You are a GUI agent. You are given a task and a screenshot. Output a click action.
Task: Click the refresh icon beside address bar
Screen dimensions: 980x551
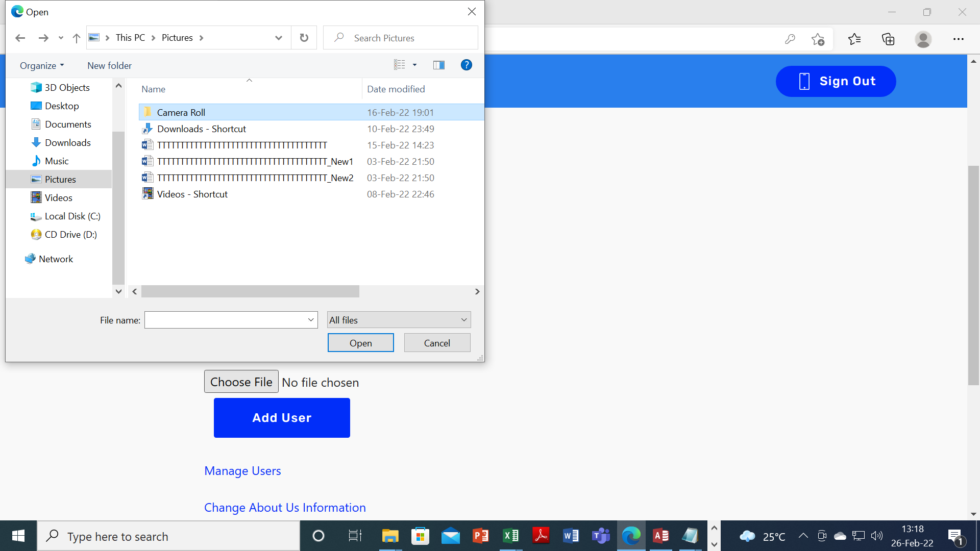coord(304,38)
